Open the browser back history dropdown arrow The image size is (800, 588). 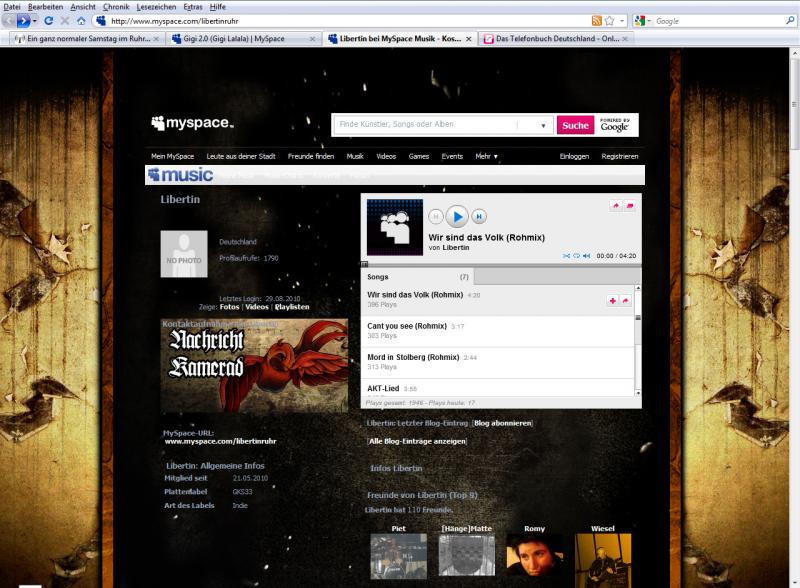pyautogui.click(x=34, y=21)
